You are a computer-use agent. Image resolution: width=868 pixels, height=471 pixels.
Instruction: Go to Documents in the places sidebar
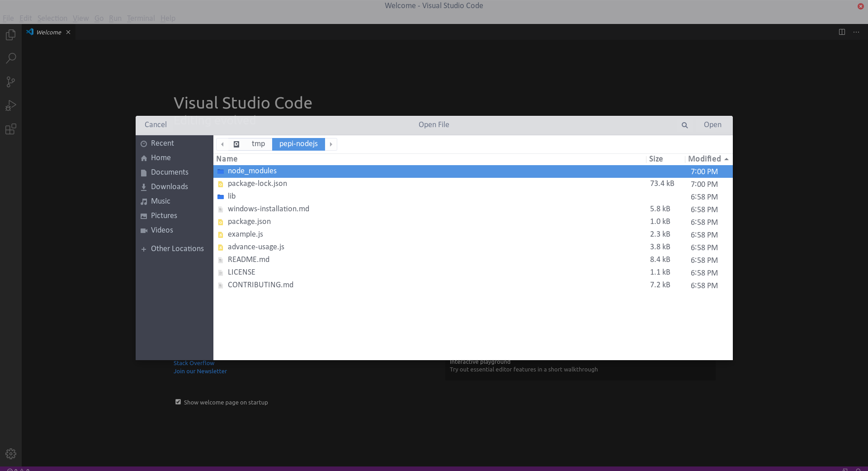click(x=174, y=172)
